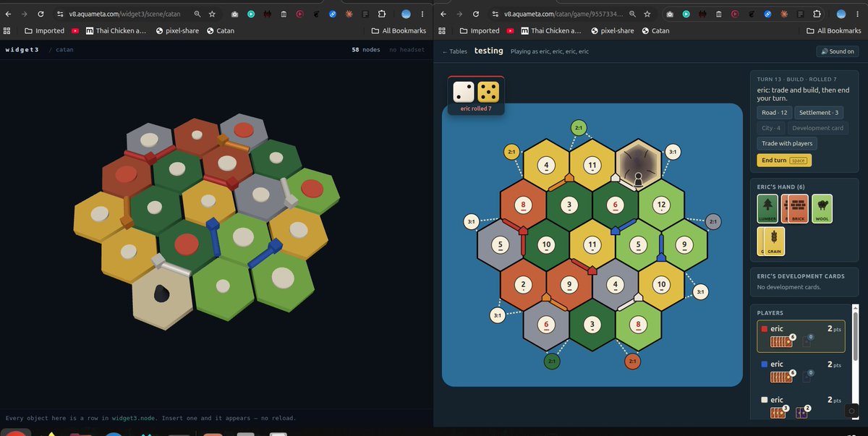Click the gray 2:1 harbor on right side
The height and width of the screenshot is (436, 868).
pos(712,221)
